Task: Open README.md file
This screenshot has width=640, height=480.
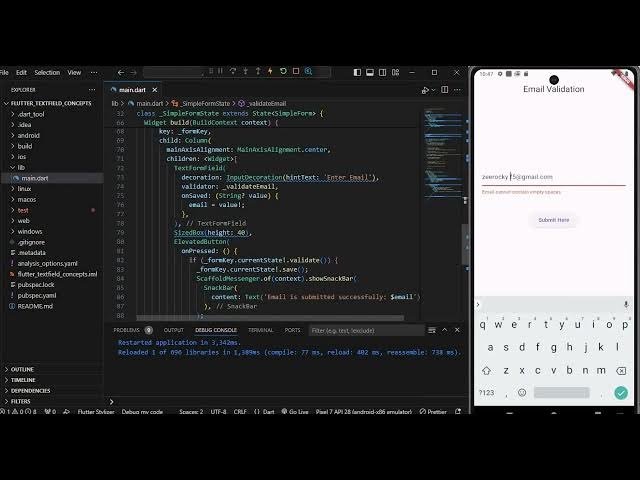Action: (35, 306)
